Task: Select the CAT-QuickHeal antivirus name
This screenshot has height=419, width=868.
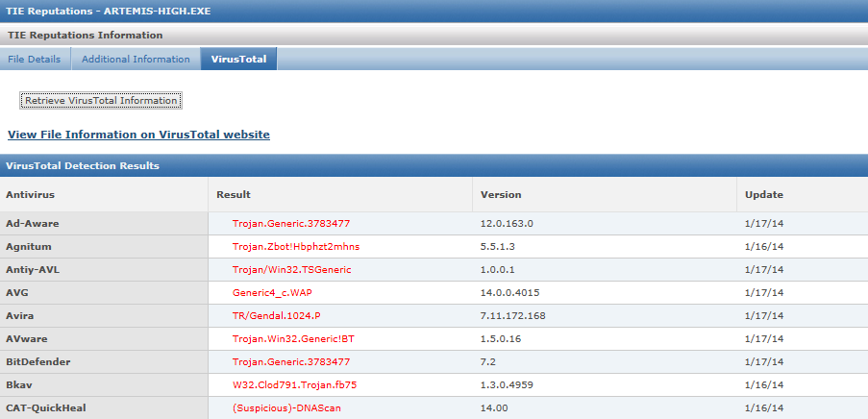Action: pos(46,408)
